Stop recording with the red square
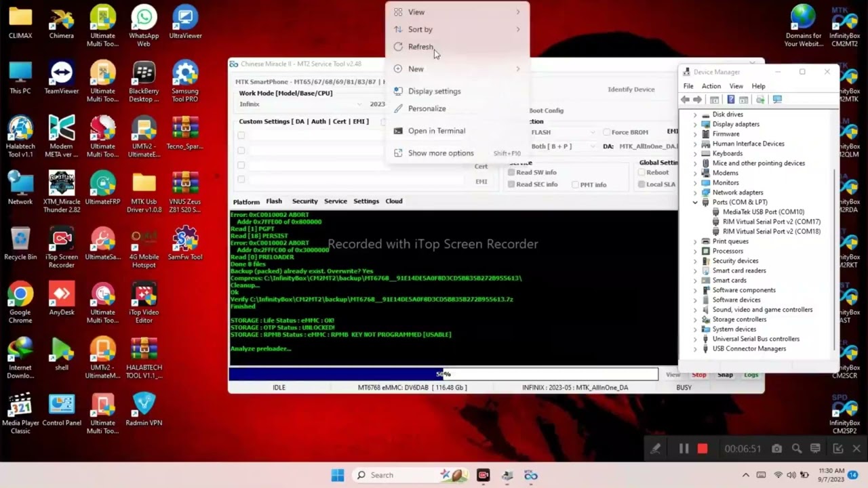 pos(703,449)
